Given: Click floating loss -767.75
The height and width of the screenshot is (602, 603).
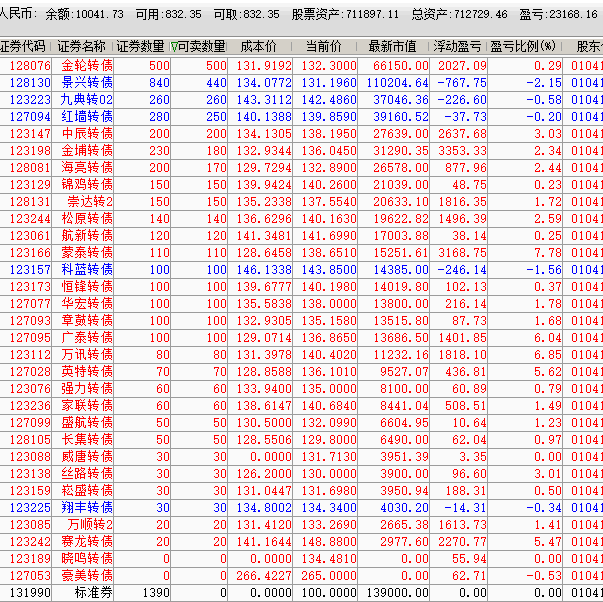Looking at the screenshot, I should [x=462, y=83].
